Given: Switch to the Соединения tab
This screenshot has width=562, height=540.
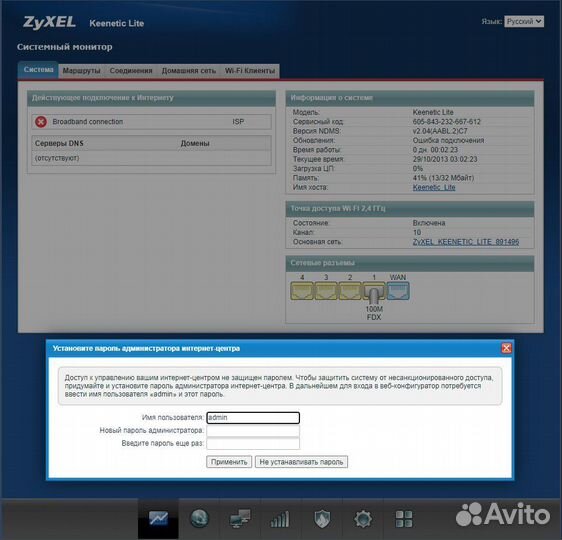Looking at the screenshot, I should [x=131, y=71].
